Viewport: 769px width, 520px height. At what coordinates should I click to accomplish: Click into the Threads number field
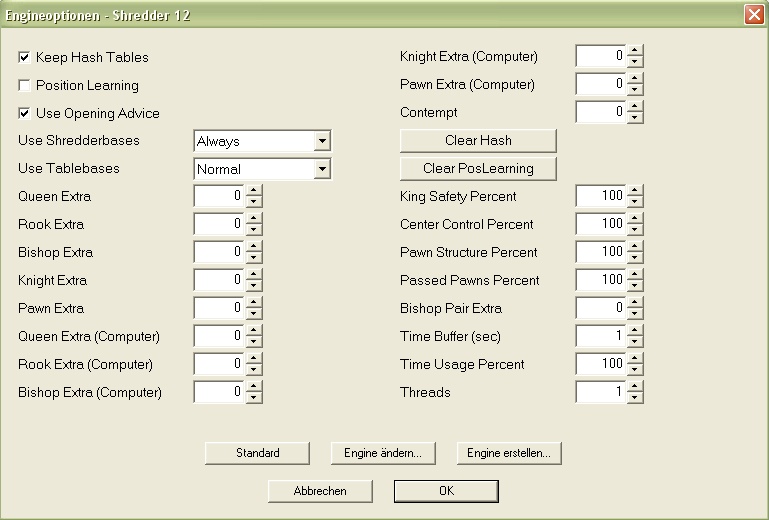[601, 392]
